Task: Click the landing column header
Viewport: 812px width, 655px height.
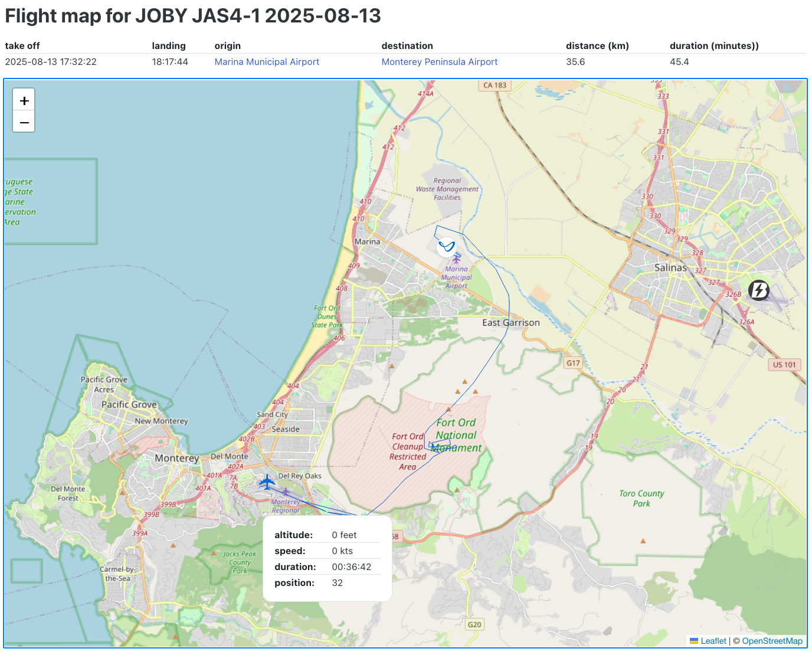Action: 169,45
